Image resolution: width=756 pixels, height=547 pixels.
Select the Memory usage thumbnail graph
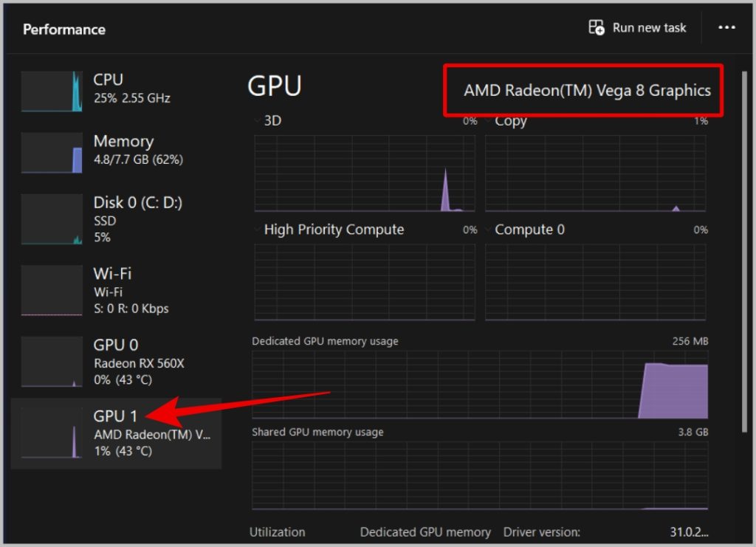point(52,153)
